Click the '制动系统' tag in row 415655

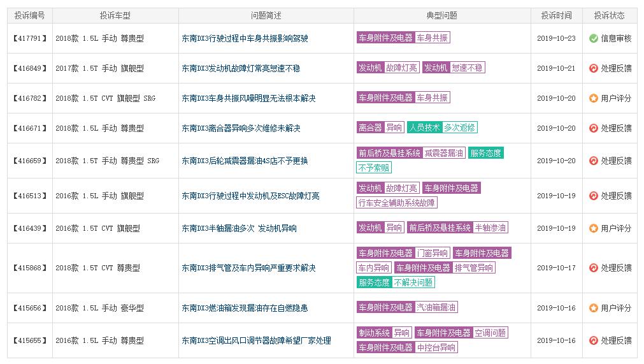[x=374, y=333]
